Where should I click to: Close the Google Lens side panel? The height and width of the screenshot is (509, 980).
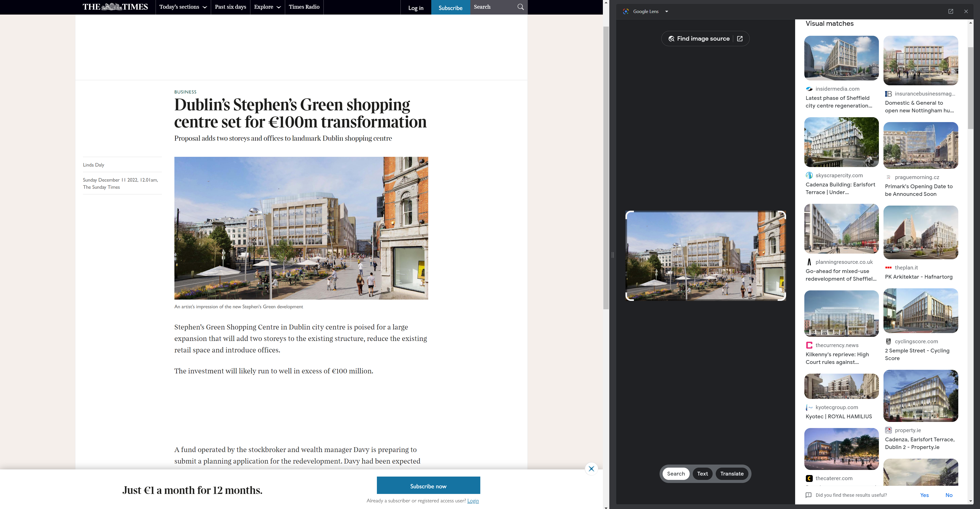(x=966, y=11)
